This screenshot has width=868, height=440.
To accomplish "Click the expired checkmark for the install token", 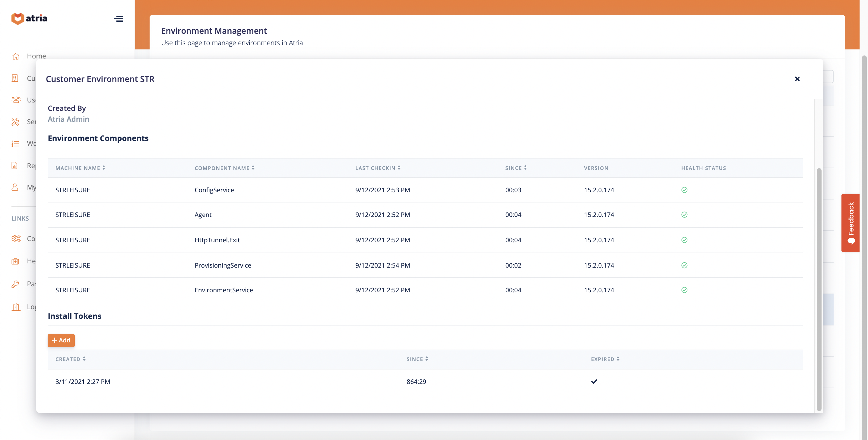I will click(x=594, y=382).
